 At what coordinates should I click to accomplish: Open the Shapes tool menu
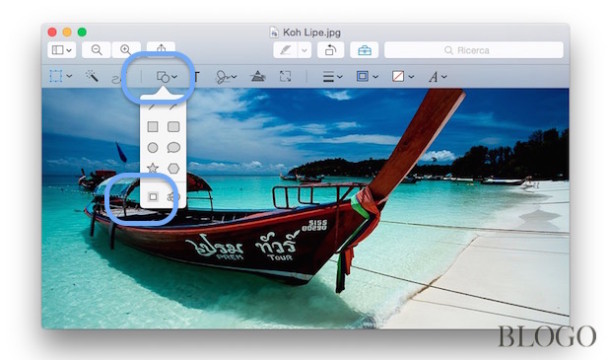pos(167,77)
